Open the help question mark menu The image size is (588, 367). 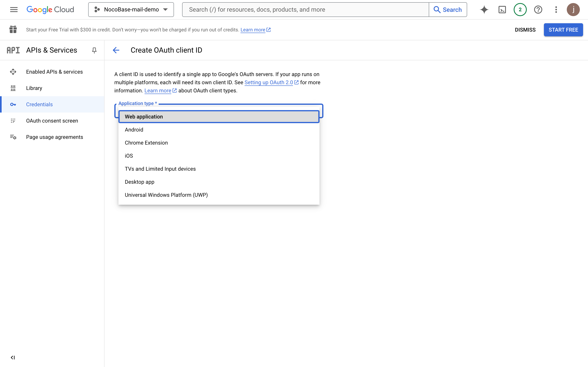click(x=538, y=9)
